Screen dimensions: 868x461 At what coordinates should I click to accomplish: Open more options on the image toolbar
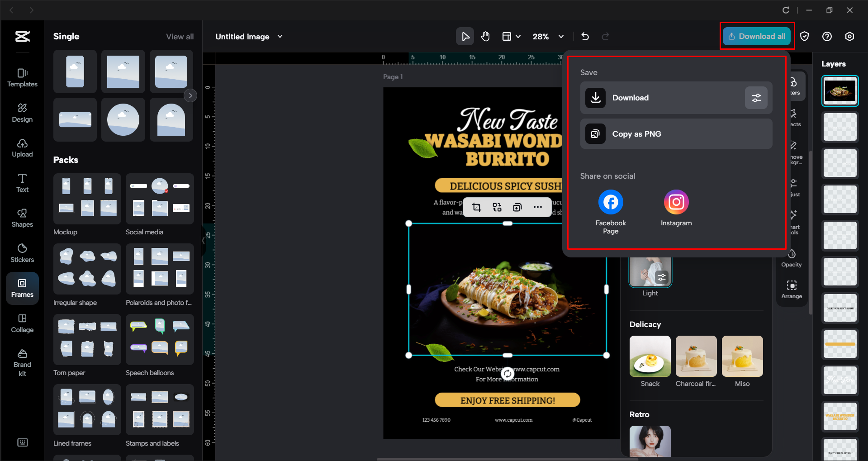click(x=538, y=207)
